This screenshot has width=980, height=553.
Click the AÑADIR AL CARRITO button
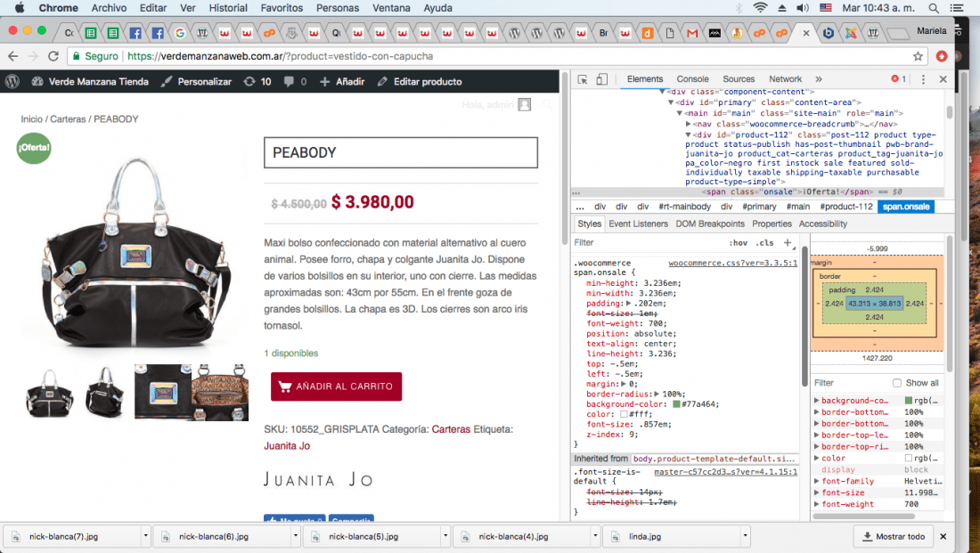click(x=336, y=386)
